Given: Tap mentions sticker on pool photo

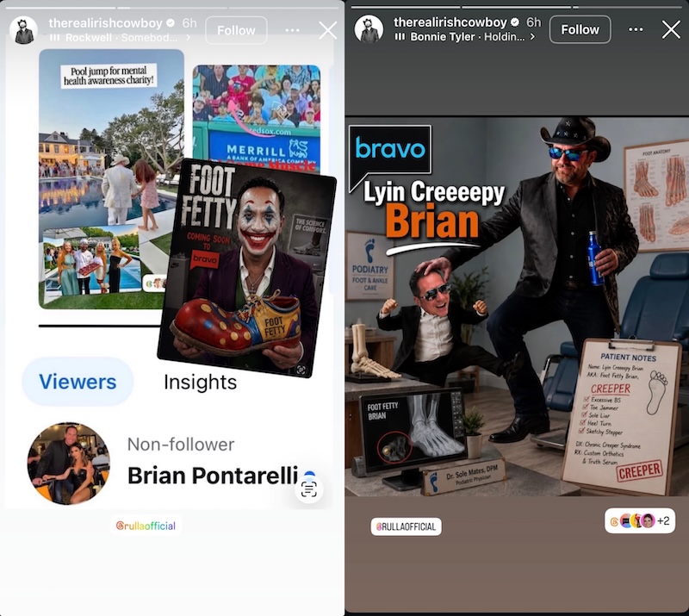Looking at the screenshot, I should [154, 283].
